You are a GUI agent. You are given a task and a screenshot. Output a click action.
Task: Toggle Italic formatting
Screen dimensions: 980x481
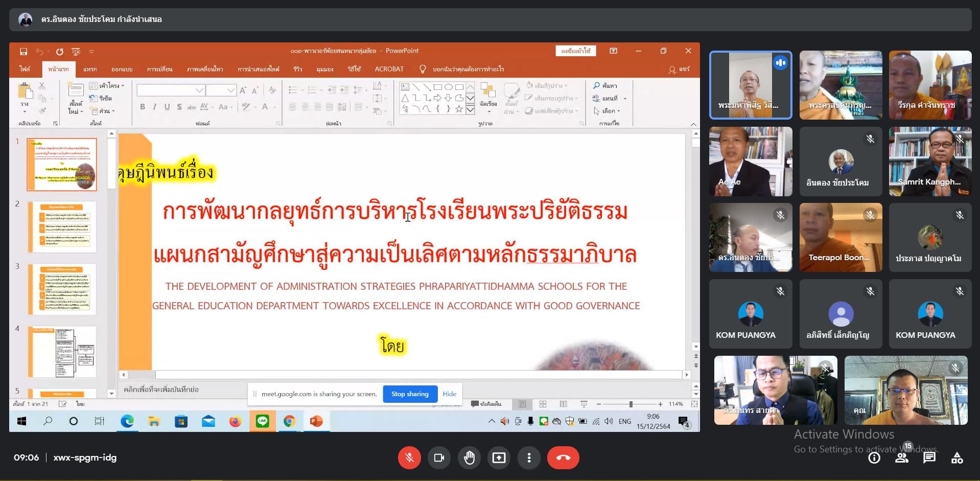154,107
